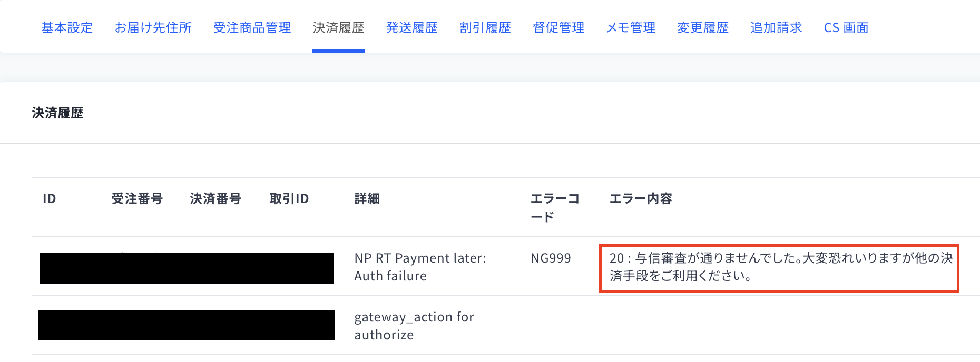View the 変更履歴 tab

[703, 27]
